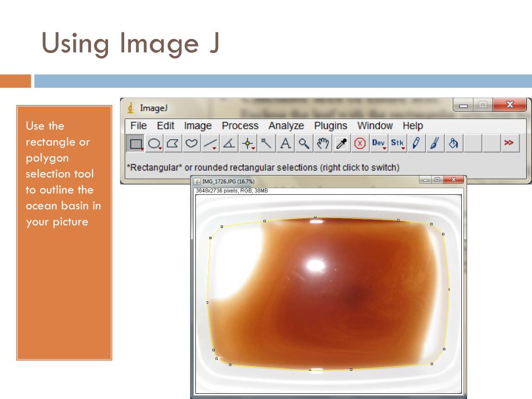532x399 pixels.
Task: Open the Process menu
Action: [240, 126]
